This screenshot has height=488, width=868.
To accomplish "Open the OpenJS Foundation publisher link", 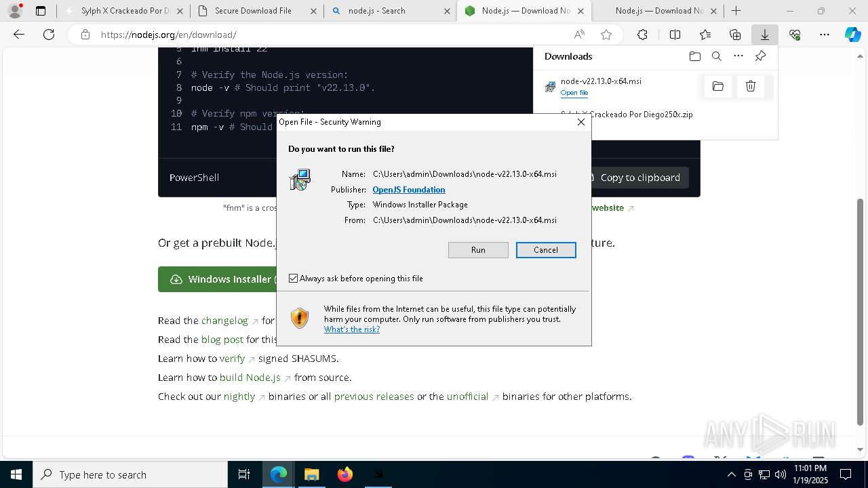I will [x=409, y=190].
